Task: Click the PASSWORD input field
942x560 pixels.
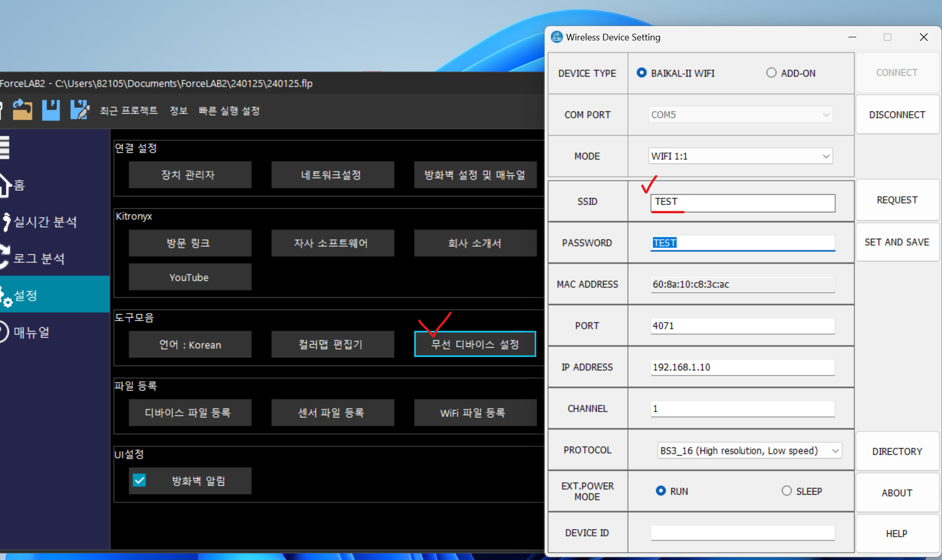Action: click(x=743, y=243)
